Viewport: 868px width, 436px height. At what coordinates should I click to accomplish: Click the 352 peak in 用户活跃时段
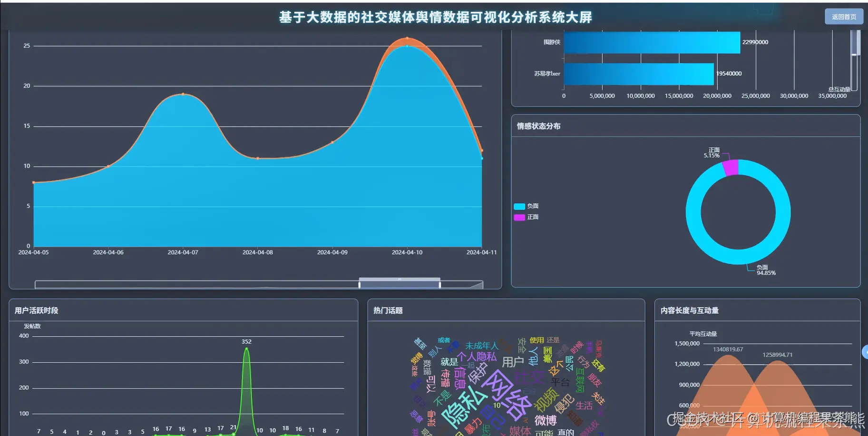coord(246,349)
